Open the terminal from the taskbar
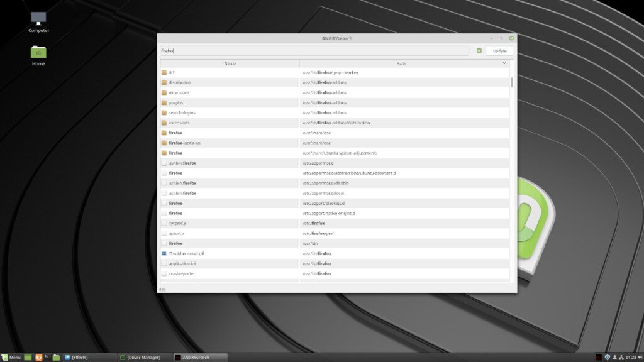 point(47,357)
